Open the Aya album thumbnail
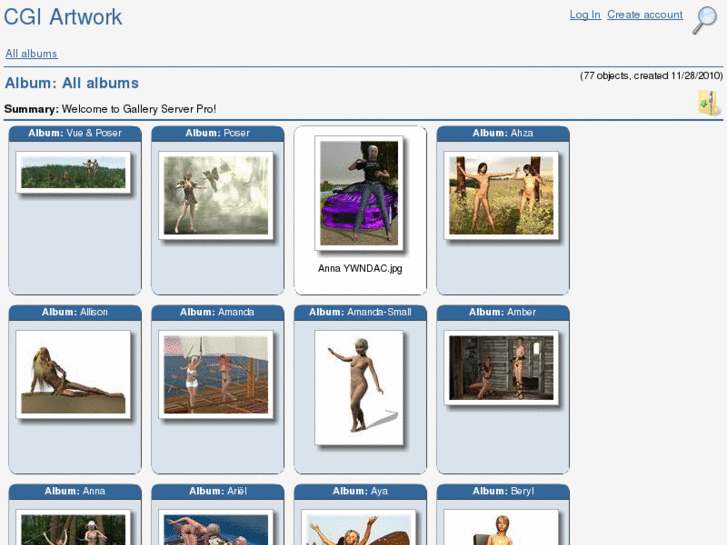 (359, 527)
